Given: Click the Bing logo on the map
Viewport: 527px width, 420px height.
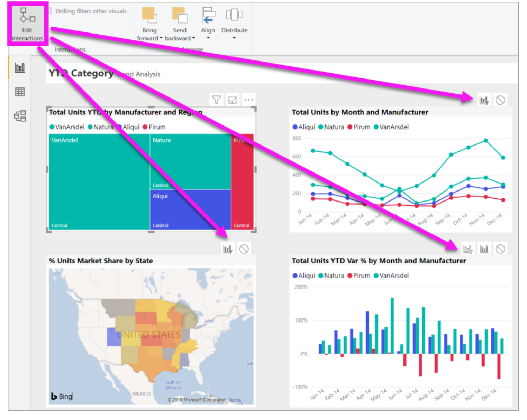Looking at the screenshot, I should (62, 396).
